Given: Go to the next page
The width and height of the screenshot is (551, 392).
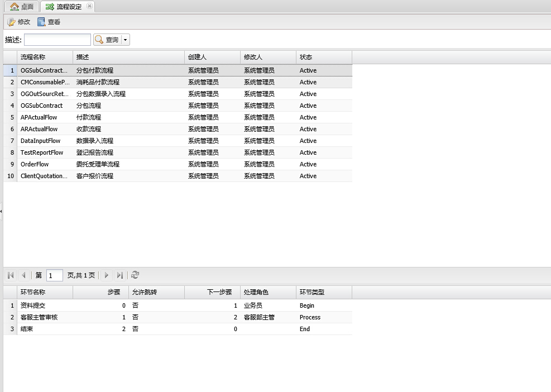Looking at the screenshot, I should pyautogui.click(x=107, y=275).
